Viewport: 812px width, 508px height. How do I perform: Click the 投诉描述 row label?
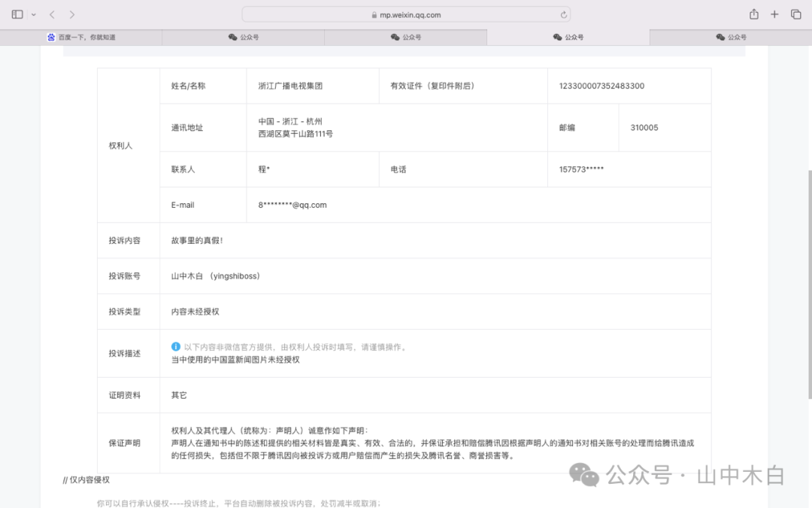[124, 354]
